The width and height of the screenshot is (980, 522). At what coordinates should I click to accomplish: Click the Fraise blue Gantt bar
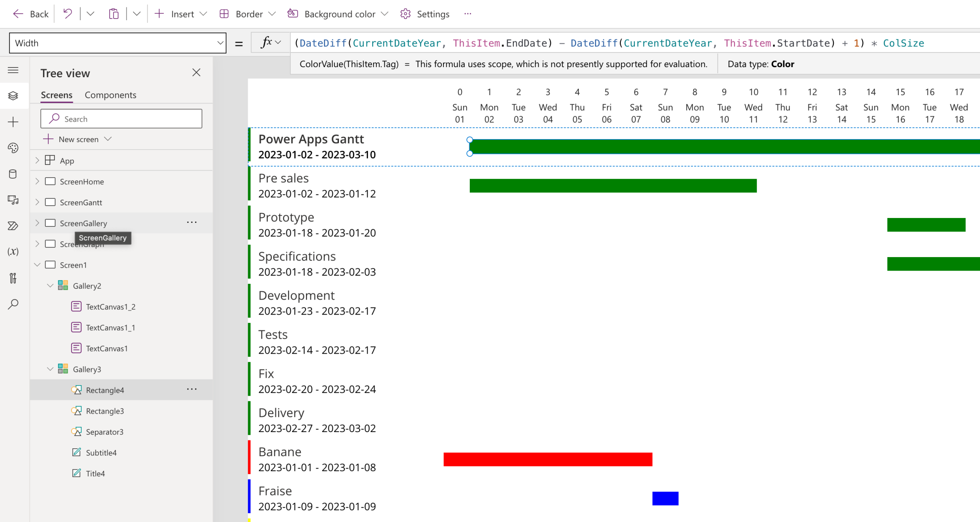point(665,498)
